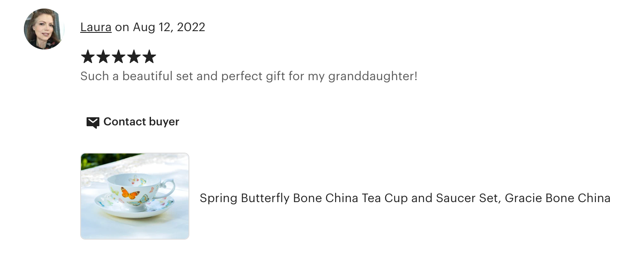Viewport: 644px width, 278px height.
Task: Open the Spring Butterfly tea cup listing title
Action: (405, 198)
